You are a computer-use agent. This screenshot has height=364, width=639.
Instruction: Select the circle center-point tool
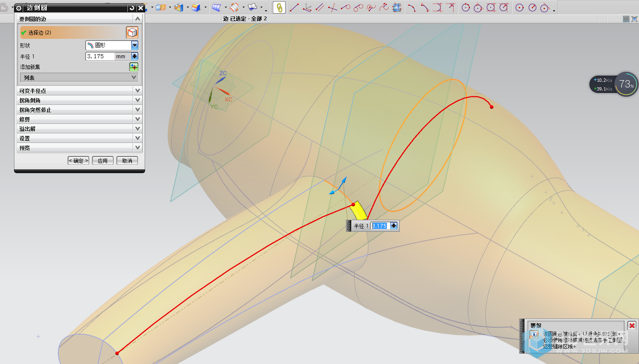point(520,7)
